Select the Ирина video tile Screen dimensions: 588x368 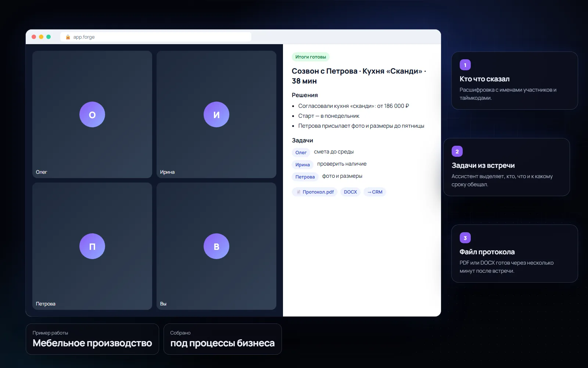coord(216,114)
